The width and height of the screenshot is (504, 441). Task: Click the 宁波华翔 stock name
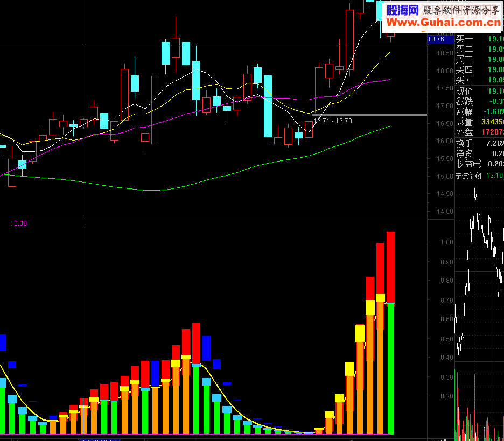click(468, 176)
